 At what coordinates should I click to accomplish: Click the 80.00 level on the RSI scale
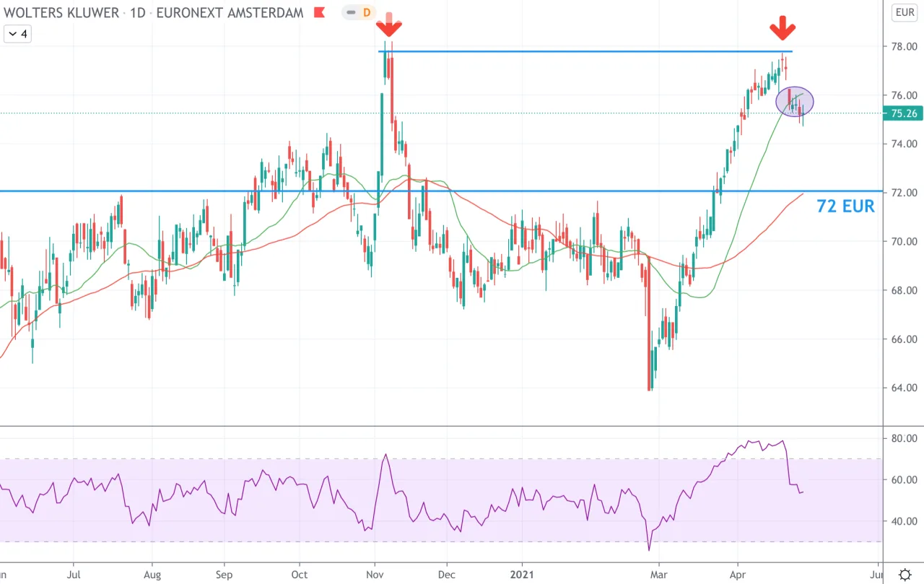904,438
